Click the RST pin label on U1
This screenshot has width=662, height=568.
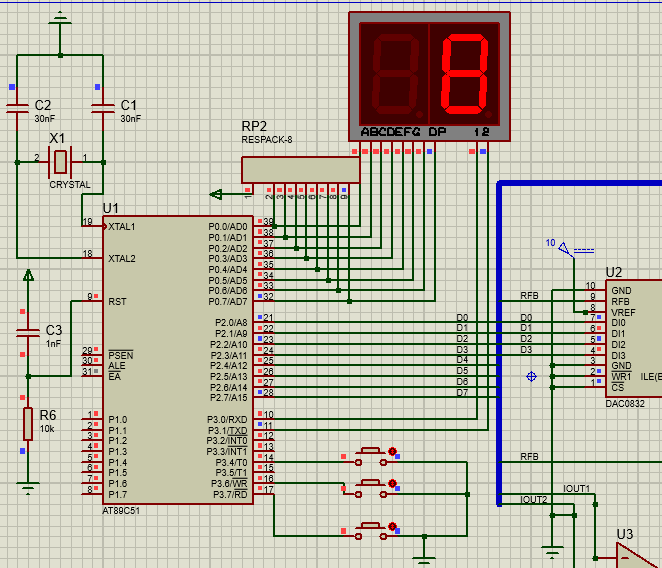[x=117, y=302]
